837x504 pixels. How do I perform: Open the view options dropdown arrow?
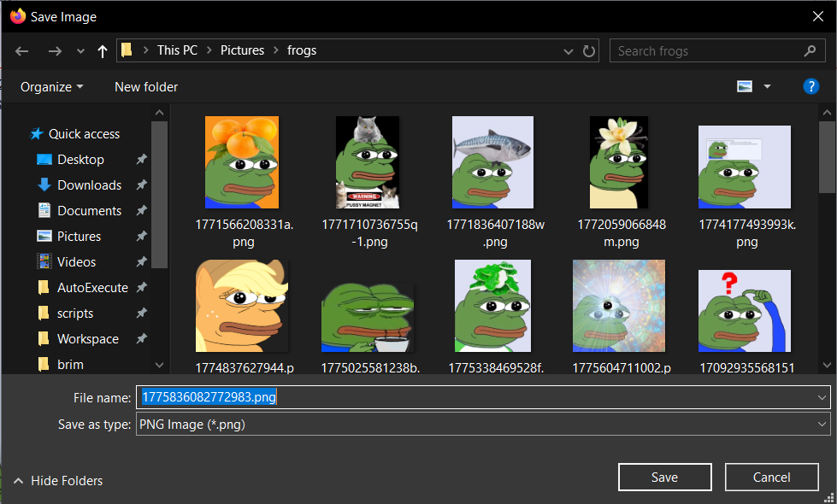coord(767,86)
